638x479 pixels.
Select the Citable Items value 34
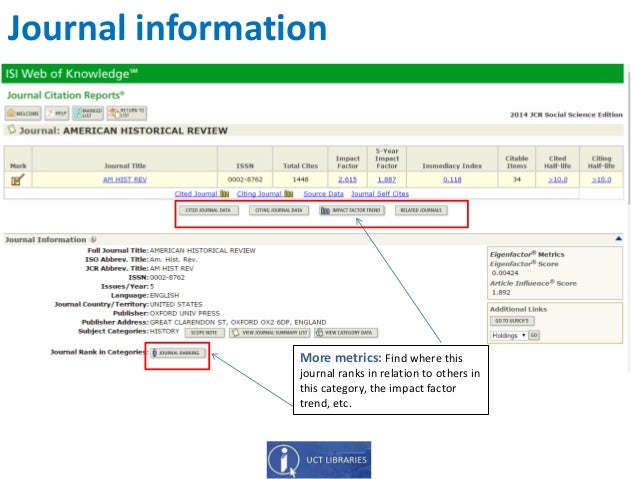[x=516, y=179]
